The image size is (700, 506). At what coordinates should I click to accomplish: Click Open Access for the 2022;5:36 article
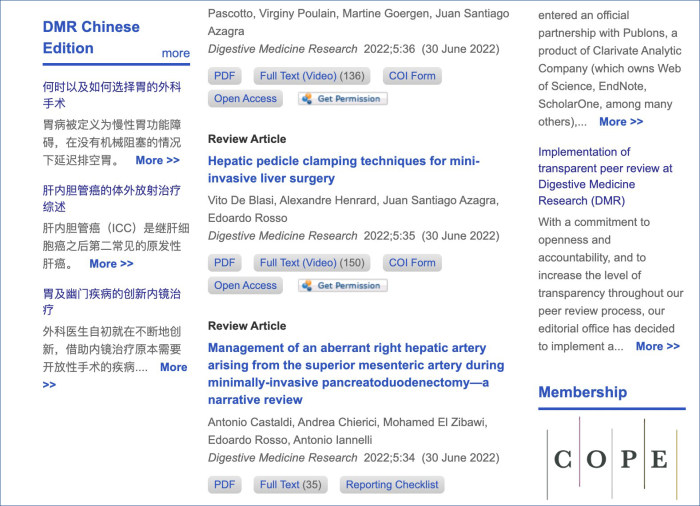click(245, 99)
